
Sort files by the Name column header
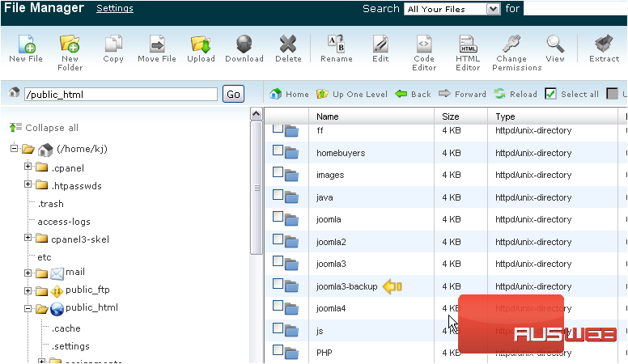point(328,116)
